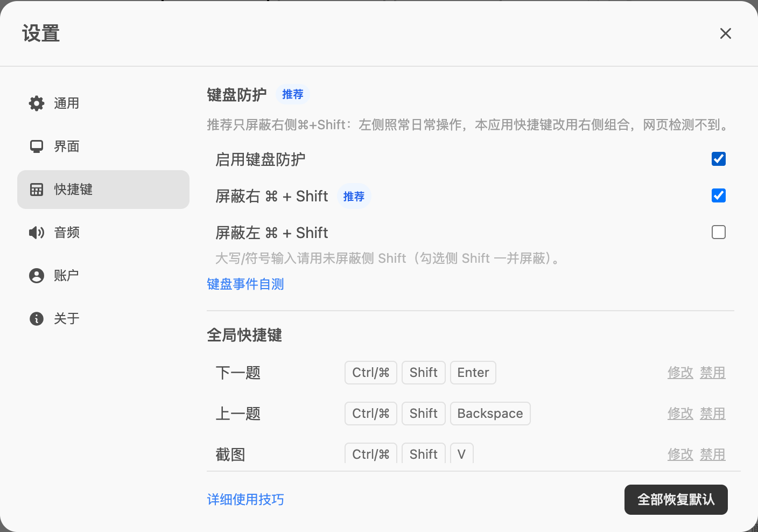Click the V key badge for 截图
Image resolution: width=758 pixels, height=532 pixels.
pyautogui.click(x=462, y=454)
